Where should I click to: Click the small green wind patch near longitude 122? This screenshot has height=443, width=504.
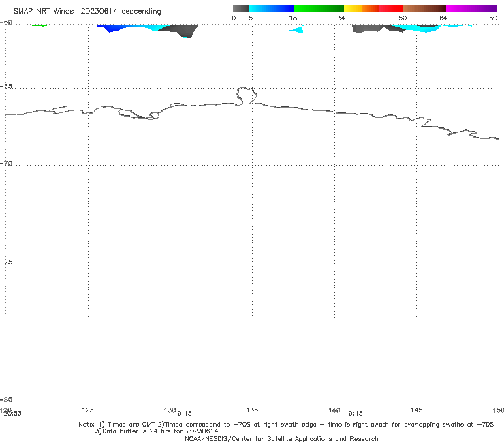click(37, 25)
